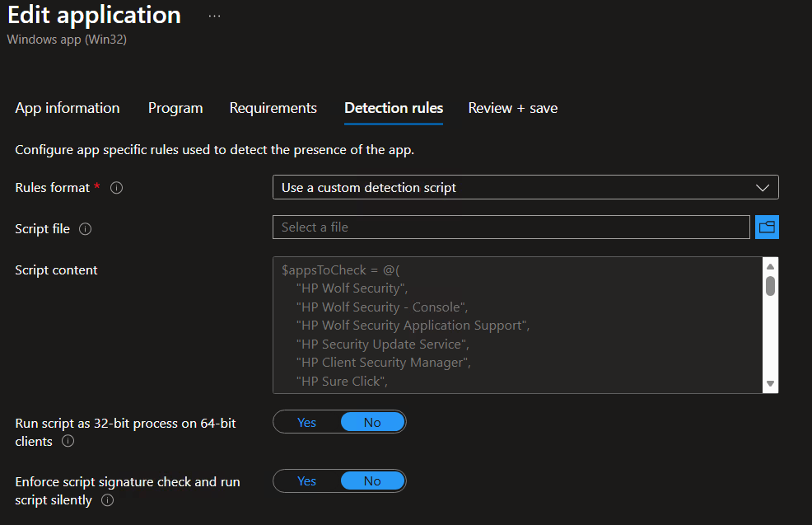Click info icon next to Rules format
The height and width of the screenshot is (525, 812).
pos(116,188)
